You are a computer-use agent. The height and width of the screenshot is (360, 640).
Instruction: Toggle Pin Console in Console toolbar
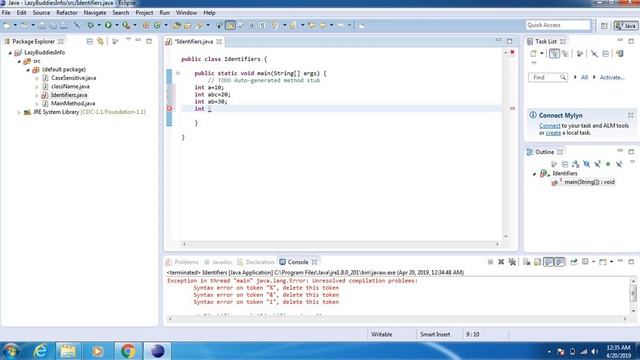coord(574,262)
